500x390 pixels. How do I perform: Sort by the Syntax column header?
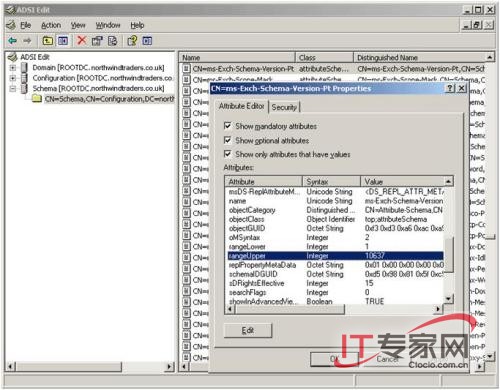click(x=331, y=182)
